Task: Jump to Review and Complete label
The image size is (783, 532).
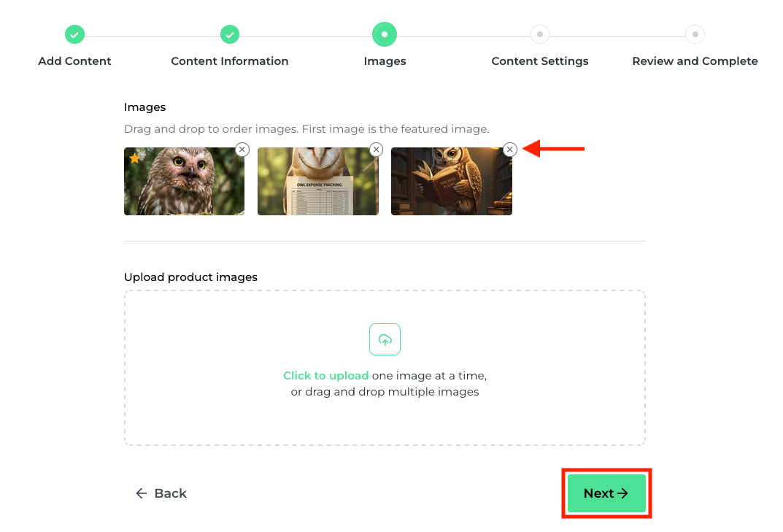Action: coord(695,61)
